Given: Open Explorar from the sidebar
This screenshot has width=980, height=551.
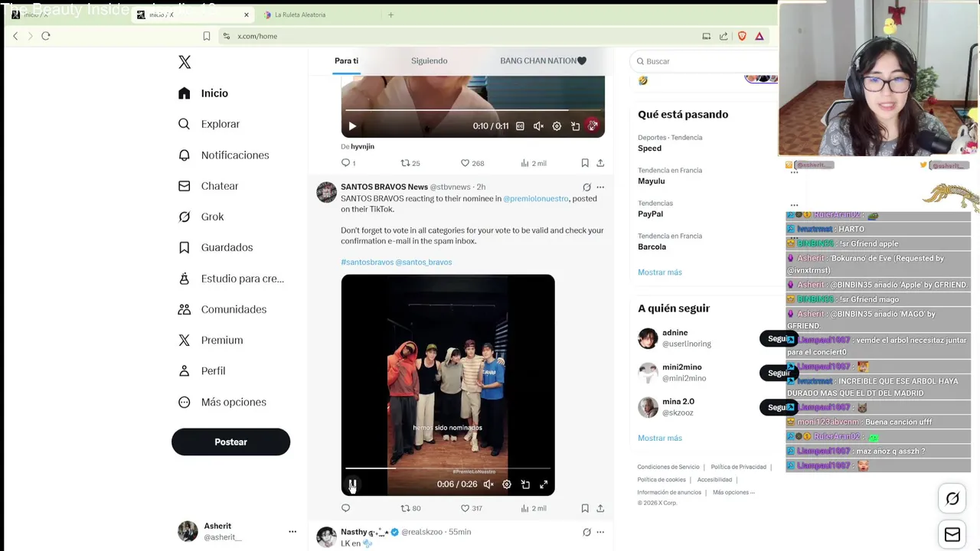Looking at the screenshot, I should [x=209, y=124].
